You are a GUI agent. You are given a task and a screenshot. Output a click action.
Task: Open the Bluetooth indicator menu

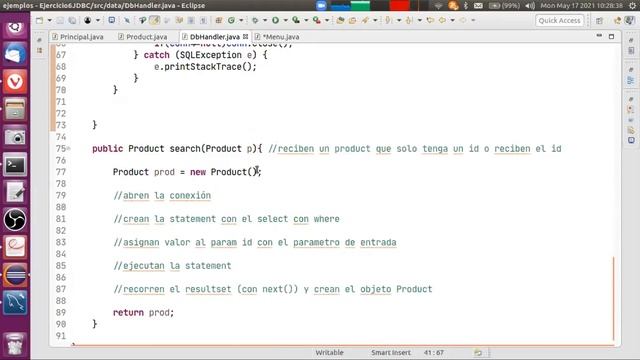pyautogui.click(x=466, y=6)
